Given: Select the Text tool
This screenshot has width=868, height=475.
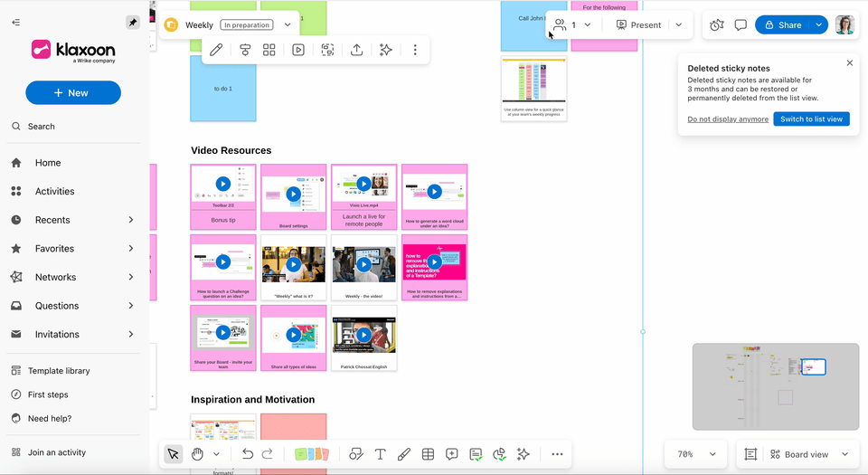Looking at the screenshot, I should tap(381, 454).
